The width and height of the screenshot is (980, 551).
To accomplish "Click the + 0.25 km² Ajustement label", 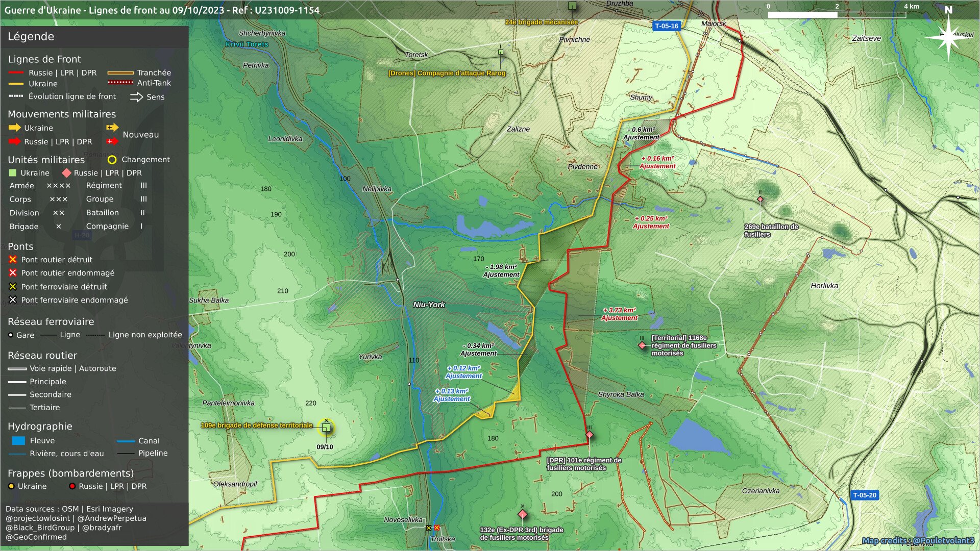I will (x=651, y=222).
